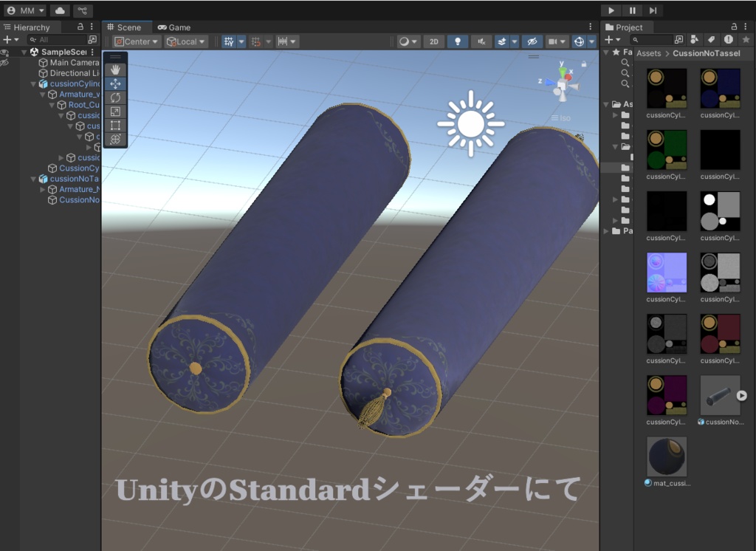Click the scene lighting bulb icon
Screen dimensions: 756x551
pyautogui.click(x=458, y=41)
